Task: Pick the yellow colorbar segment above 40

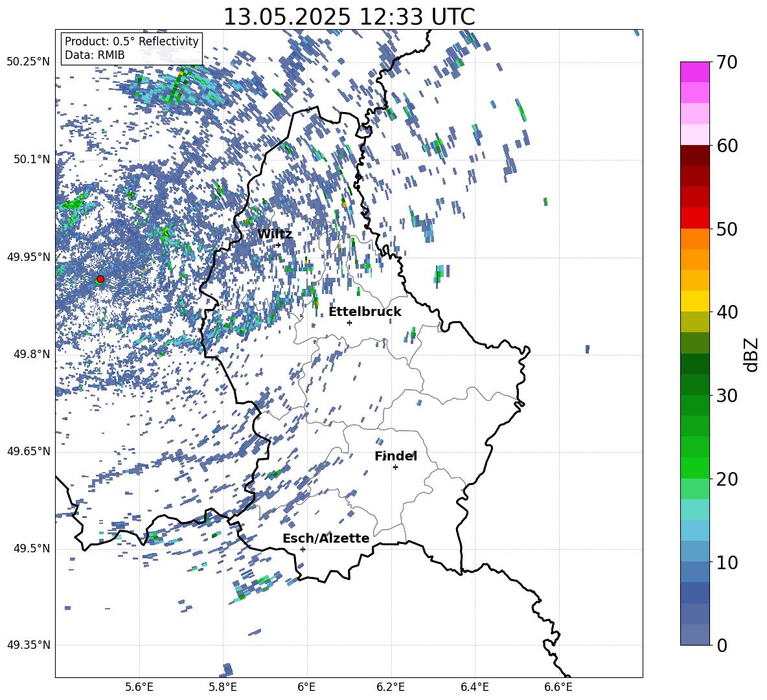Action: [694, 301]
